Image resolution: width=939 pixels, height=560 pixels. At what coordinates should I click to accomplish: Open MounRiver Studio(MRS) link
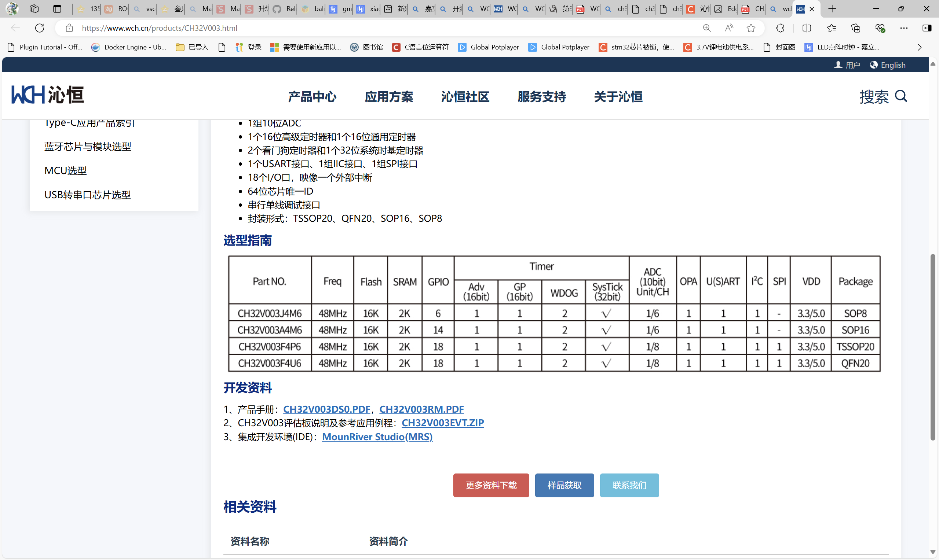pos(377,436)
